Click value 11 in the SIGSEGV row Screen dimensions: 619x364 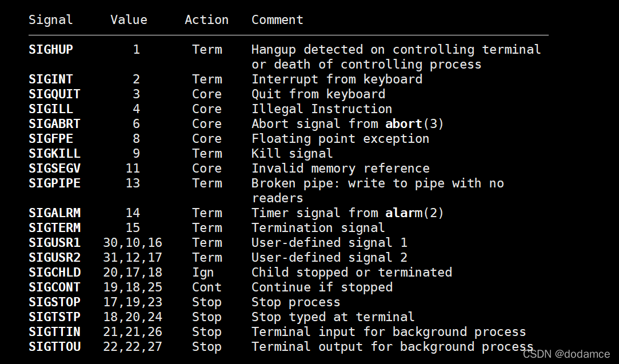133,168
